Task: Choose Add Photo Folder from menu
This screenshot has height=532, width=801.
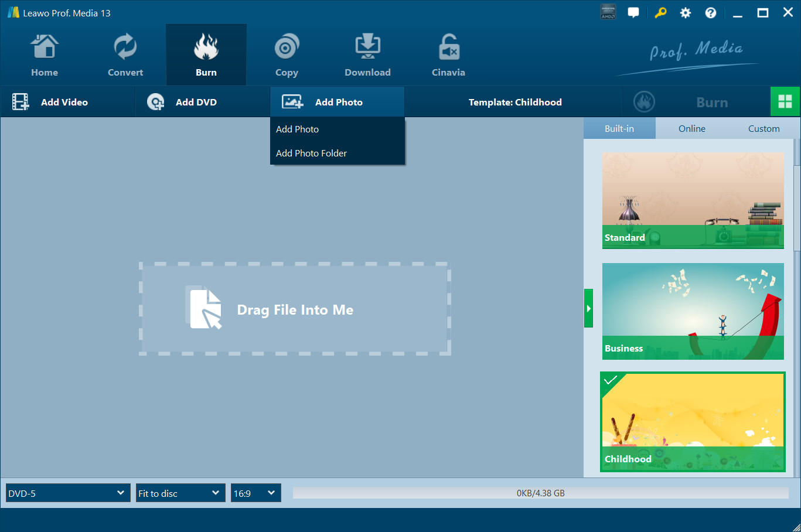Action: (311, 154)
